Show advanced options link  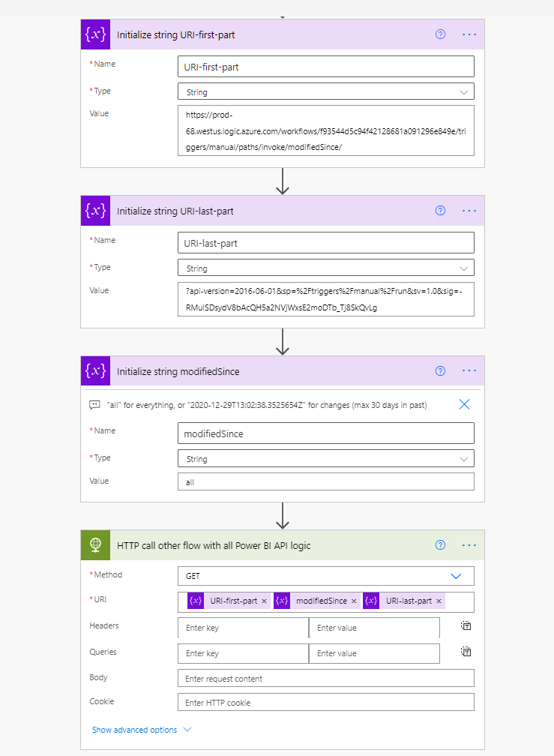(134, 730)
